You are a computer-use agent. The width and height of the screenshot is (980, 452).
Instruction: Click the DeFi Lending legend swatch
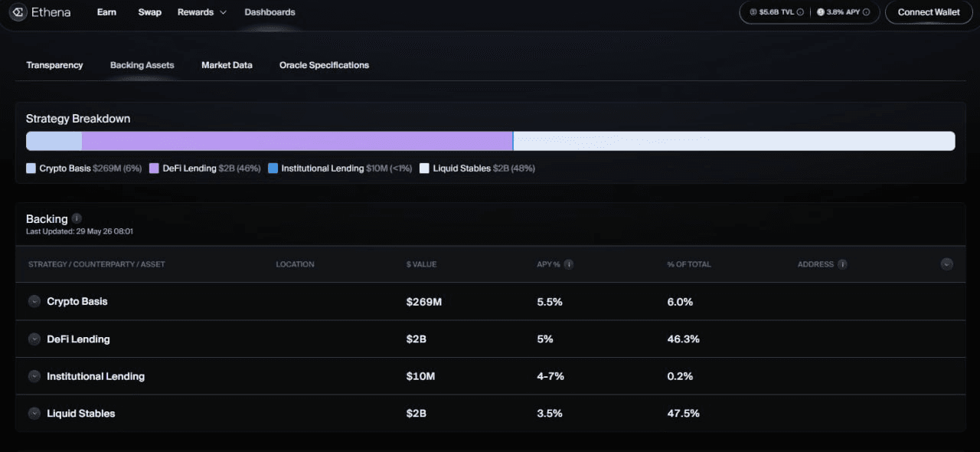coord(154,169)
